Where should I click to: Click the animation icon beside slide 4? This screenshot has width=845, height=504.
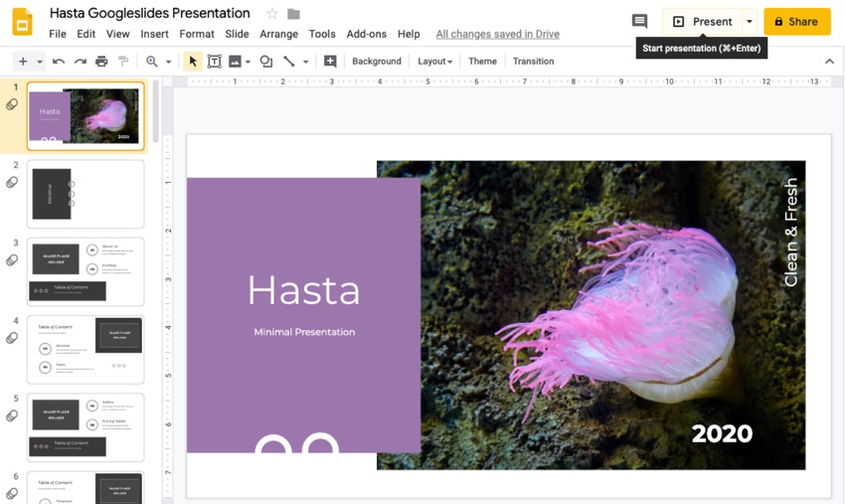pyautogui.click(x=12, y=337)
